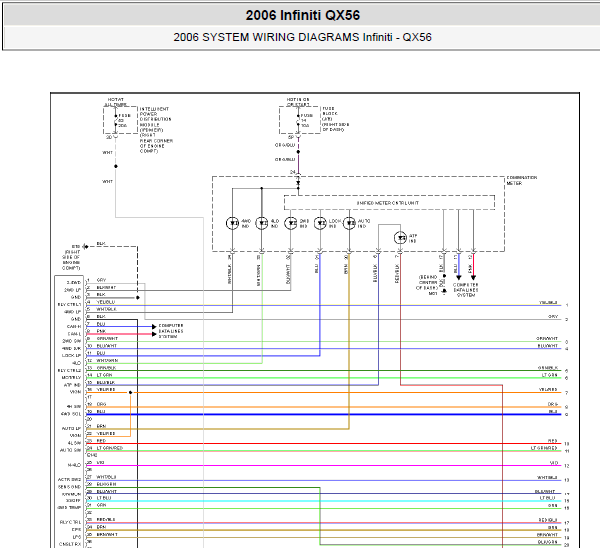Click right-side 'RED' wire label
This screenshot has height=548, width=600.
pyautogui.click(x=553, y=441)
